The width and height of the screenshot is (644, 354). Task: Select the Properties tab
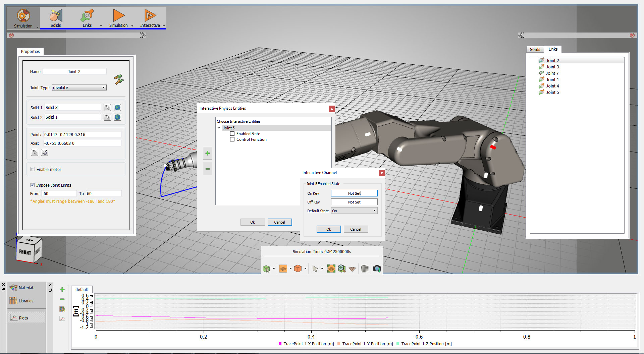[30, 52]
